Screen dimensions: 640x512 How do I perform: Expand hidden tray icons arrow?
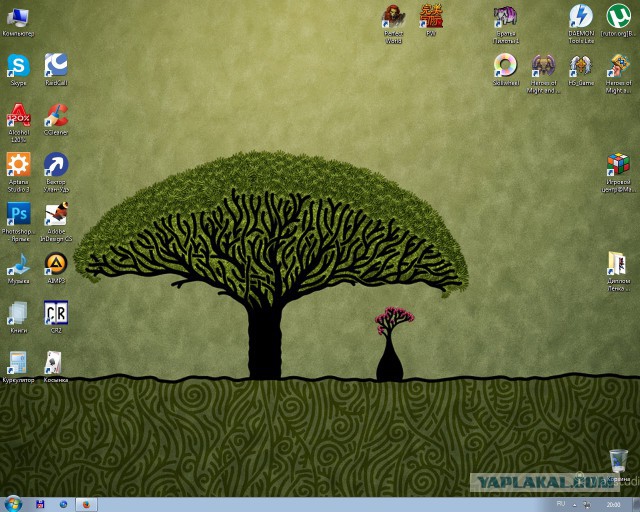575,505
